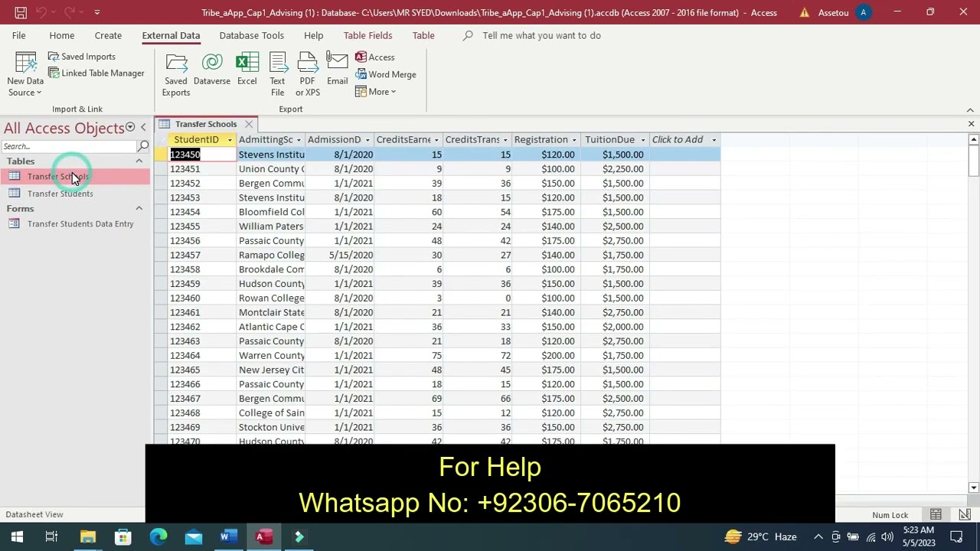Switch to Design View in status bar

[965, 515]
